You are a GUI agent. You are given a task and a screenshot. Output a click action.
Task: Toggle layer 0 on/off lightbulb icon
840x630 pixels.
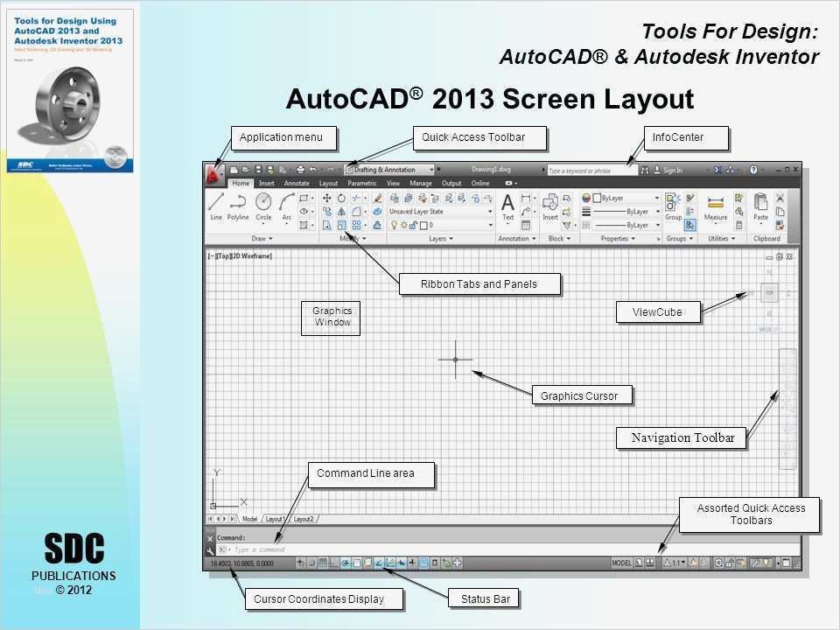[x=395, y=226]
